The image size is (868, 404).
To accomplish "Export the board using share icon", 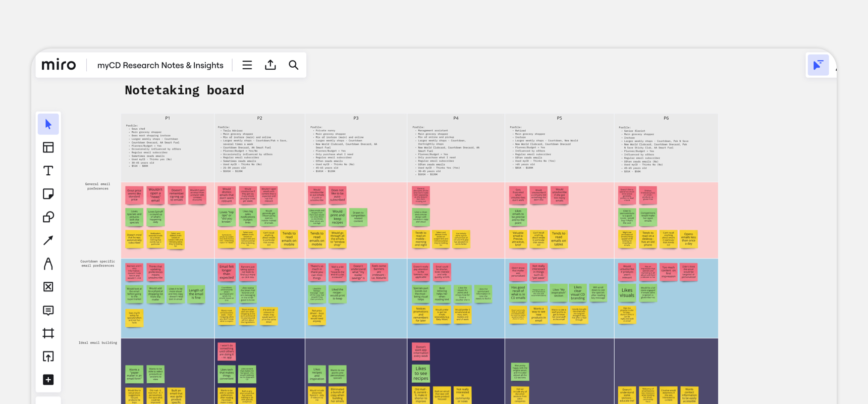I will tap(270, 65).
